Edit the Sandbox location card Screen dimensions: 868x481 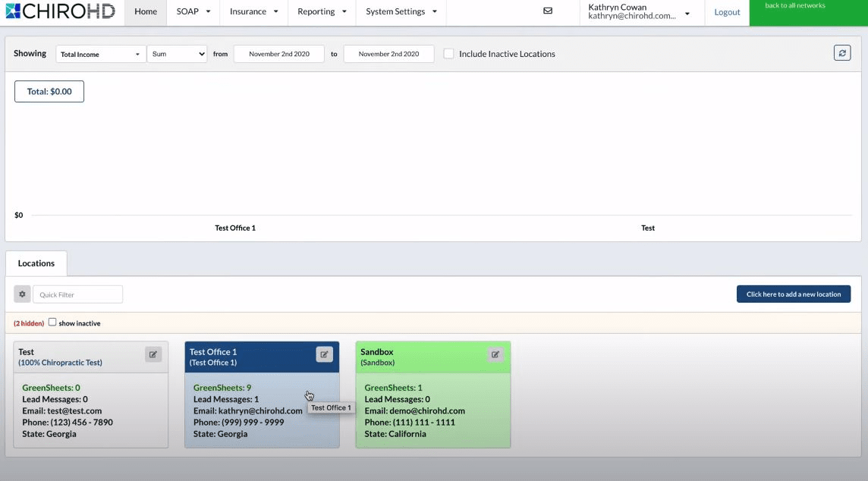[495, 354]
